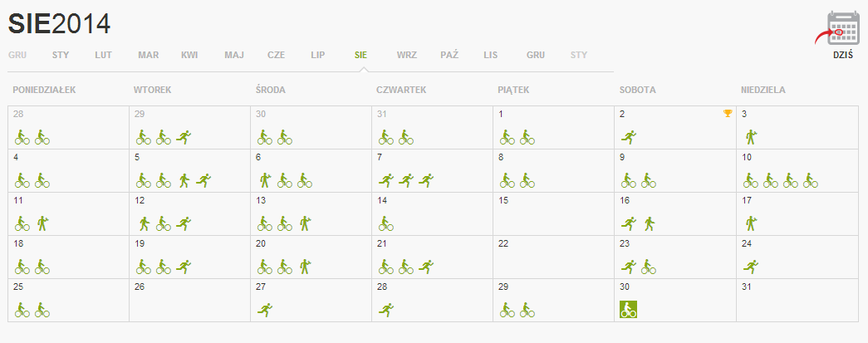This screenshot has width=868, height=343.
Task: Switch to the WRZ month tab
Action: click(406, 56)
